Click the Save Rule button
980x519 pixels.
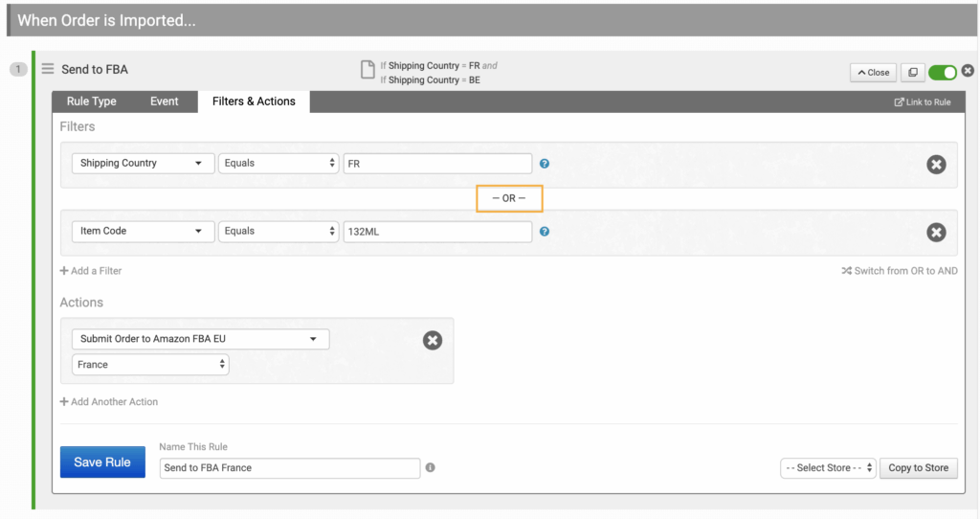pyautogui.click(x=102, y=463)
